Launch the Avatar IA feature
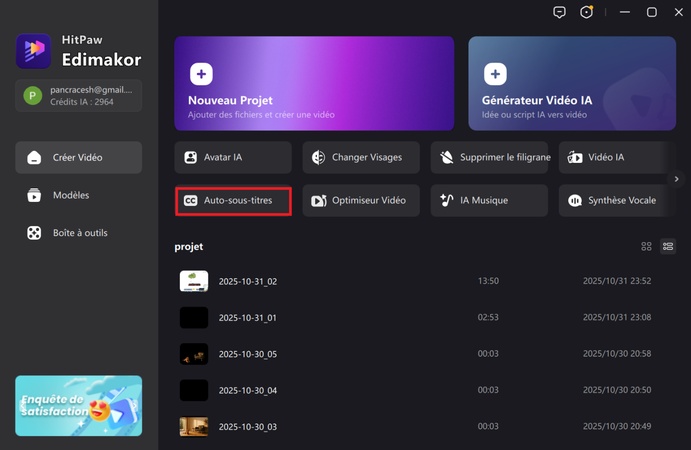Screen dimensions: 691x450 click(233, 158)
